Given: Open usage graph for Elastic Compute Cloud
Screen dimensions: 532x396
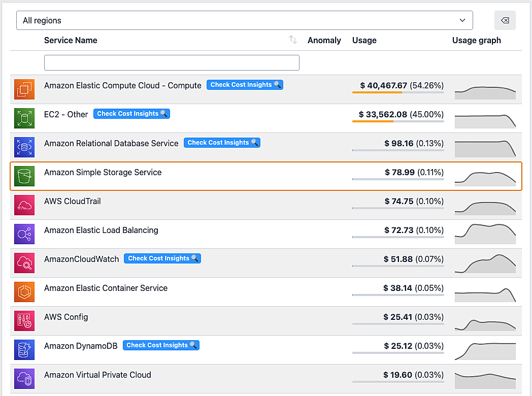Looking at the screenshot, I should click(485, 92).
